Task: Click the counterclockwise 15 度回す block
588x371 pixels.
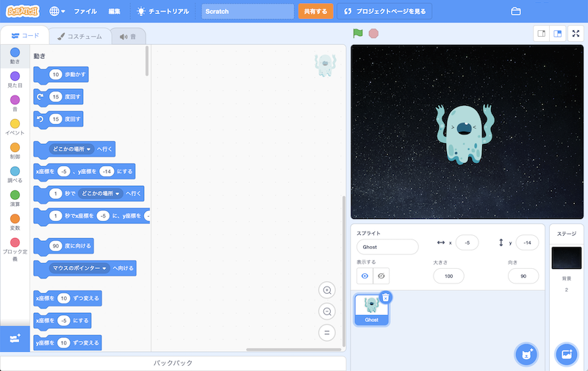Action: pyautogui.click(x=59, y=119)
